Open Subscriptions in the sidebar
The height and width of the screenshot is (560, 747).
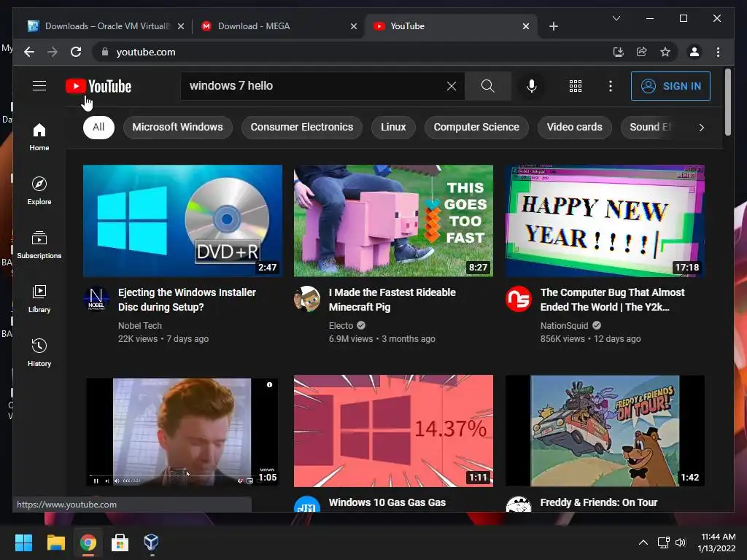point(39,245)
